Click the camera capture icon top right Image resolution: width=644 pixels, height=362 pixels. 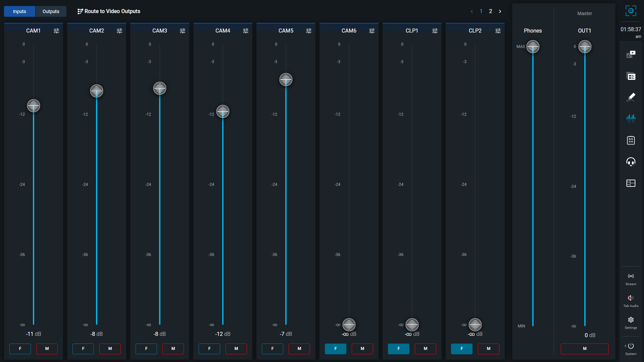(631, 10)
